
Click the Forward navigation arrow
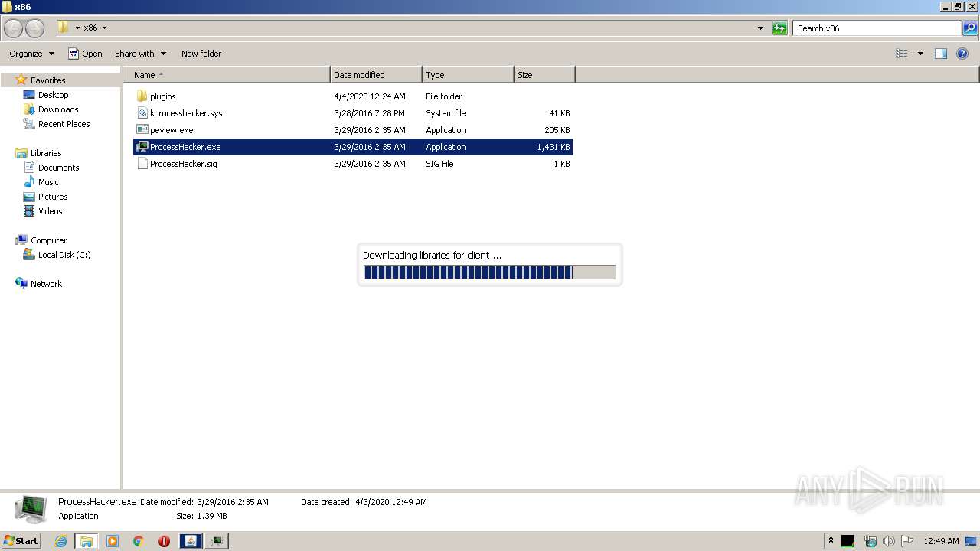pos(34,28)
